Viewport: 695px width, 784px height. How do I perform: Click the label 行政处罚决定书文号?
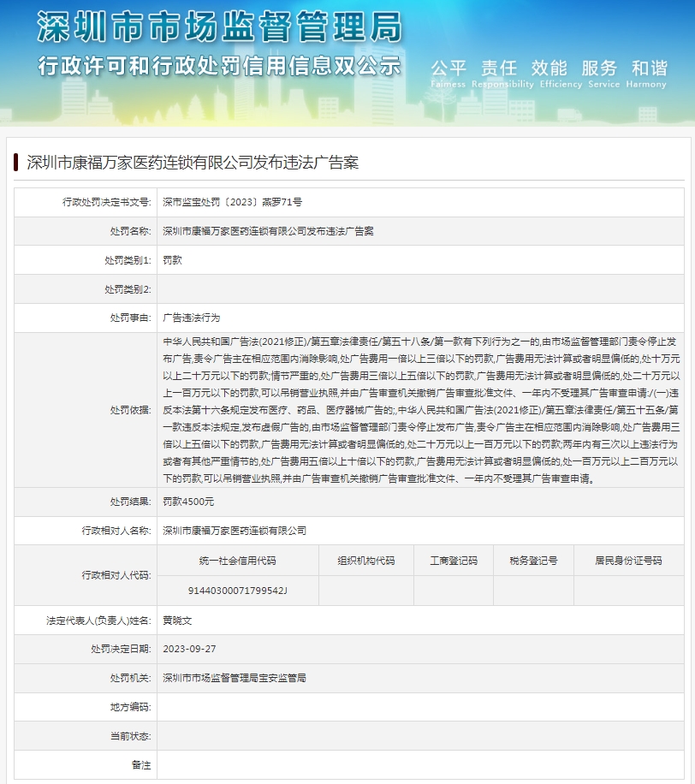pos(106,202)
